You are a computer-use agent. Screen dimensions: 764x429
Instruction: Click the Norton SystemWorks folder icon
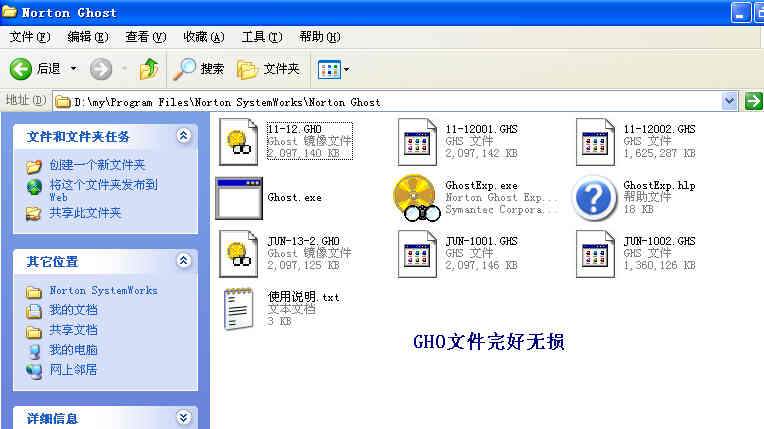34,292
